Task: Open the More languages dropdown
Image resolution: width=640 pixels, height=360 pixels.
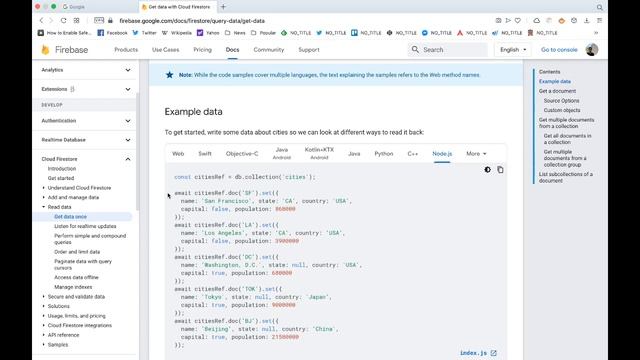Action: [x=476, y=154]
